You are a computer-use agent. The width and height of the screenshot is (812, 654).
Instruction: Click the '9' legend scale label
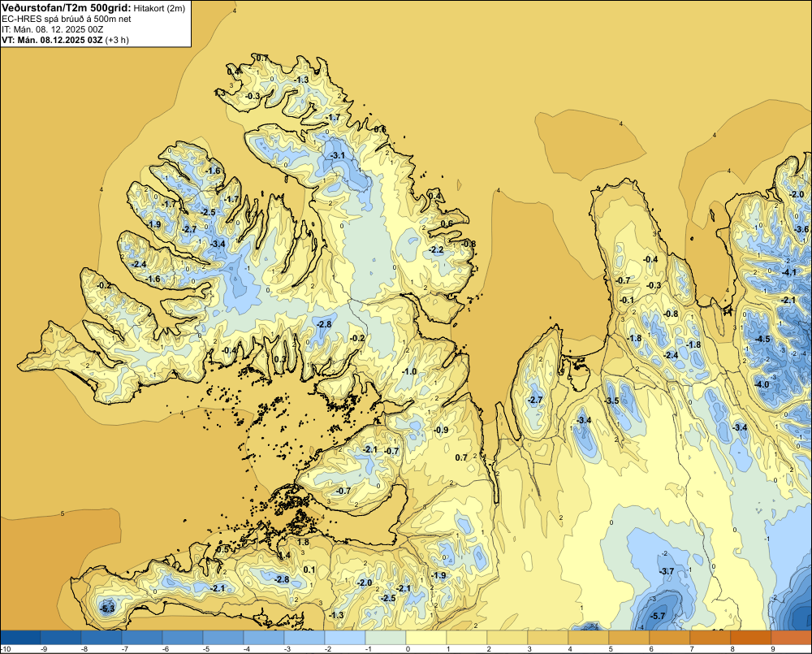(773, 649)
